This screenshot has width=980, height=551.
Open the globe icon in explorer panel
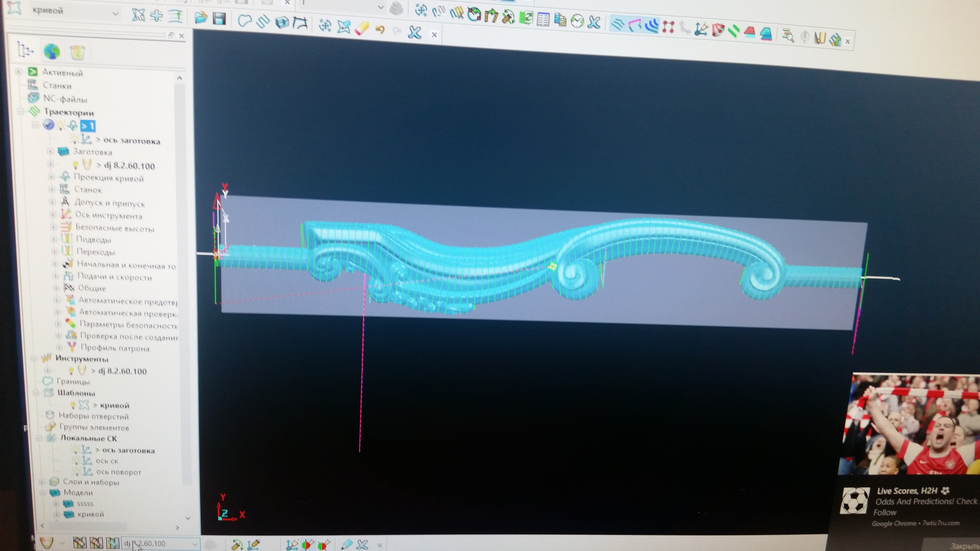52,51
